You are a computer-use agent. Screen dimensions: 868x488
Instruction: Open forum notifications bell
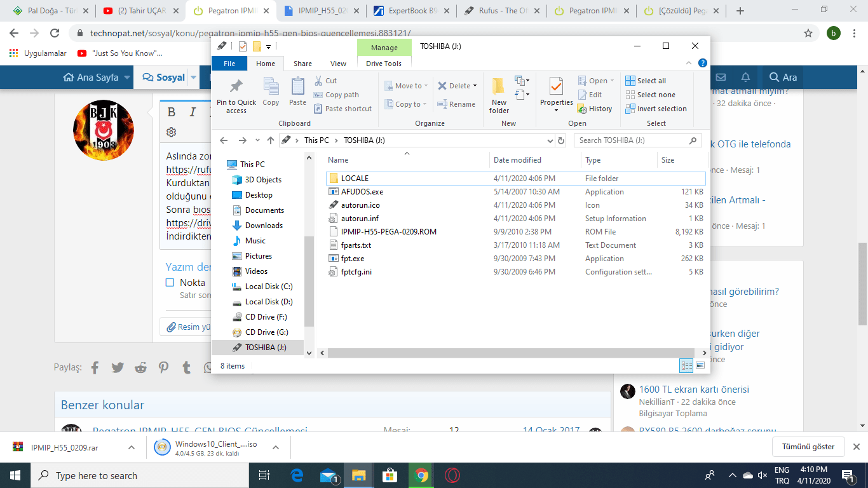745,78
